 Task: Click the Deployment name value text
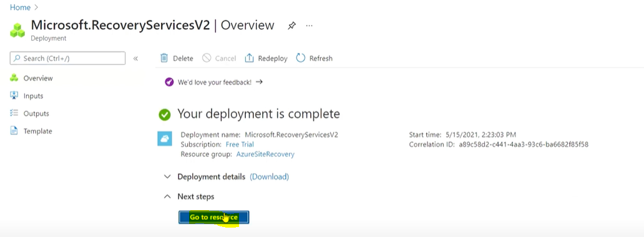[x=291, y=134]
